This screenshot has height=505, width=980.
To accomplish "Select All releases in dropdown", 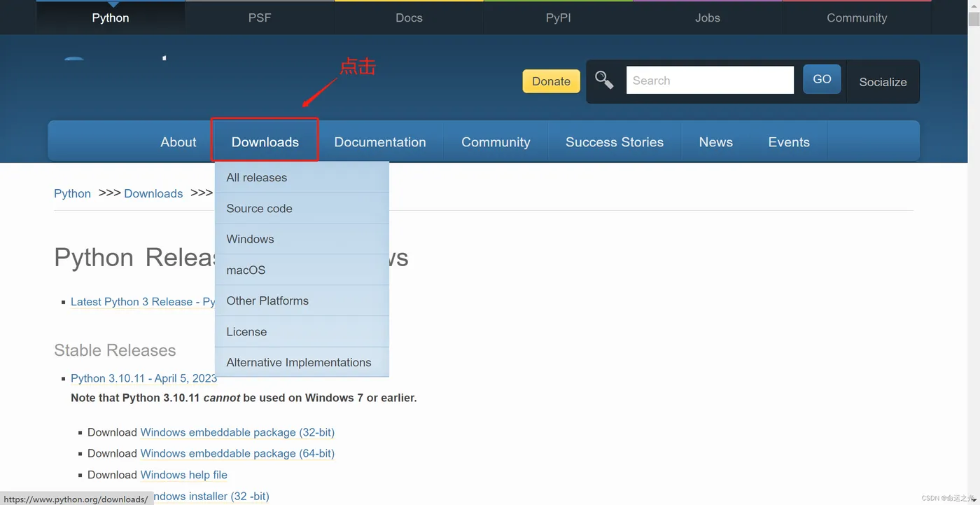I will click(302, 177).
